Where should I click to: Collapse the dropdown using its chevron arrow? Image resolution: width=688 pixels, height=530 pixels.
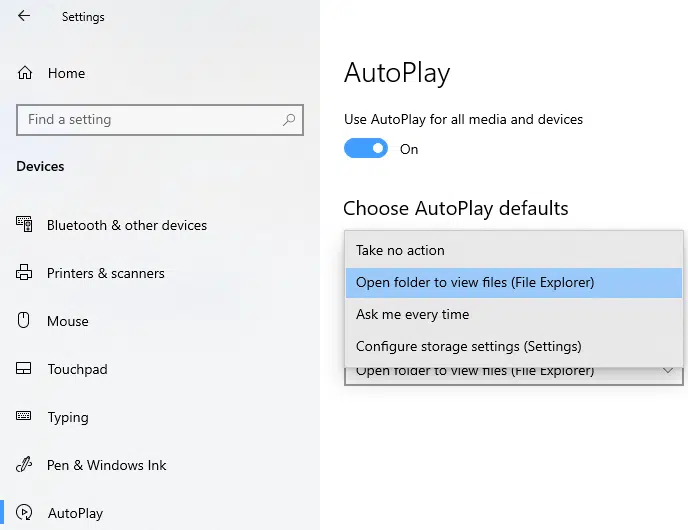point(668,372)
